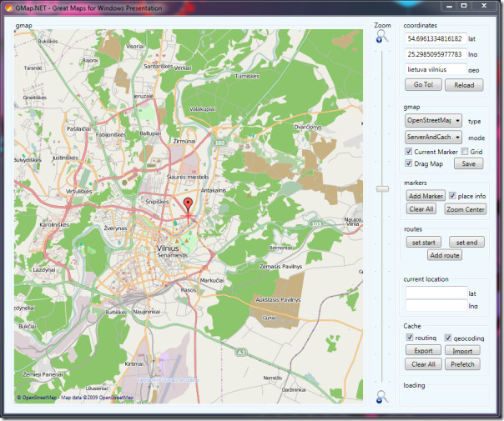The height and width of the screenshot is (421, 504).
Task: Click the Zoom Center button
Action: coord(465,209)
